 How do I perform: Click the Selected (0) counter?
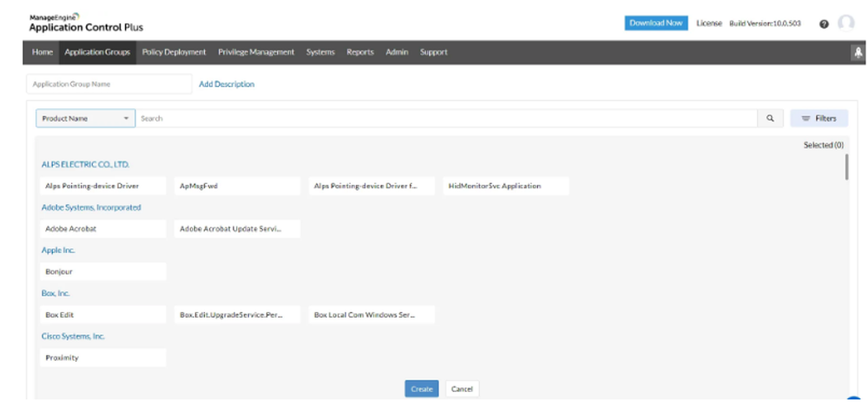coord(824,146)
